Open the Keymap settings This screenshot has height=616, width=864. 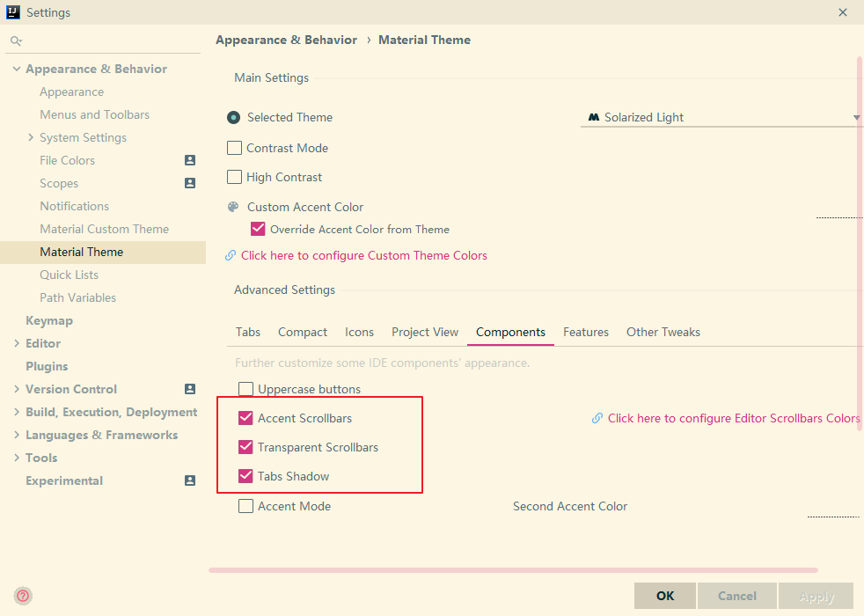pos(49,320)
